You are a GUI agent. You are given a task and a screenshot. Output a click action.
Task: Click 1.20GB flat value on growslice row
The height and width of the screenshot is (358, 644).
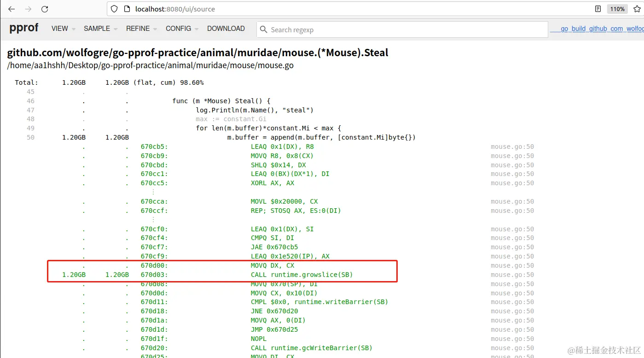point(74,275)
